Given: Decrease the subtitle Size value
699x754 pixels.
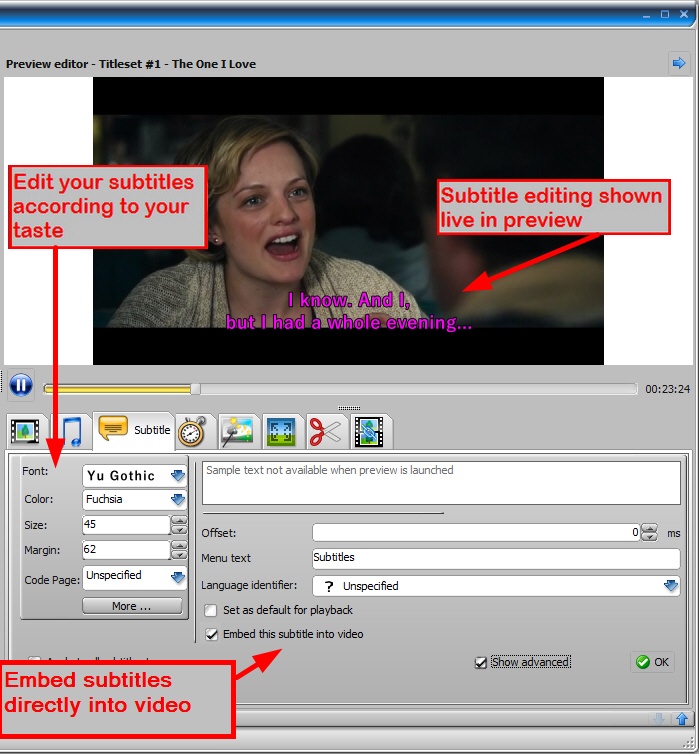Looking at the screenshot, I should pyautogui.click(x=179, y=529).
